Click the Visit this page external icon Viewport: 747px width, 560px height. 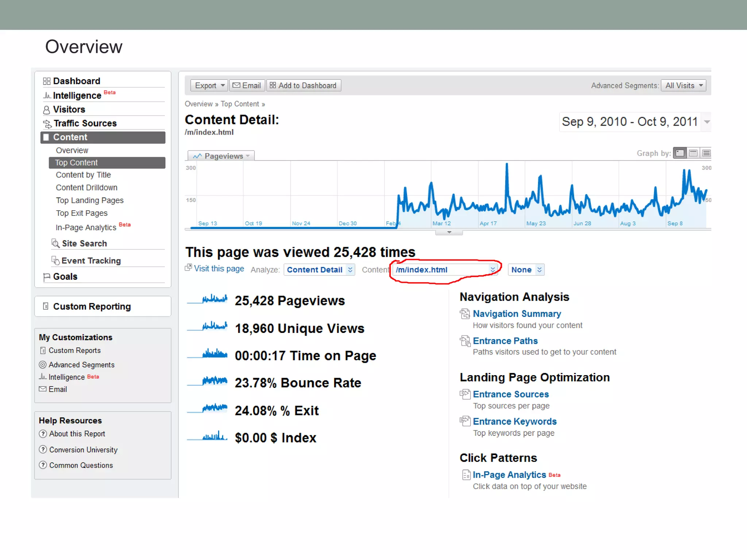point(188,268)
